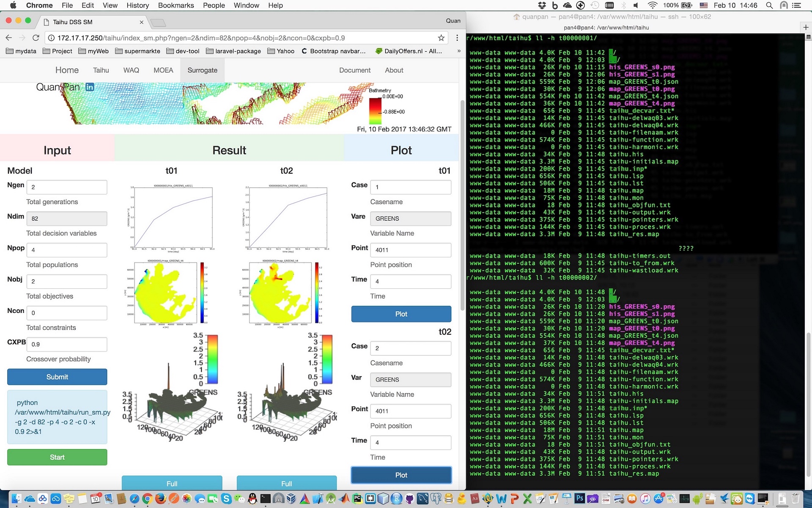Click the blue Submit button
Screen dimensions: 812x508
pyautogui.click(x=57, y=377)
